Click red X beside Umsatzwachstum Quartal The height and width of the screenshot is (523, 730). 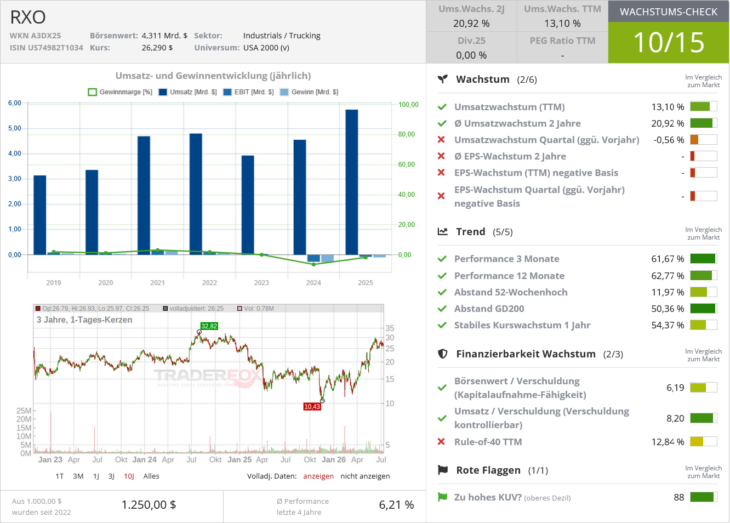(x=441, y=140)
